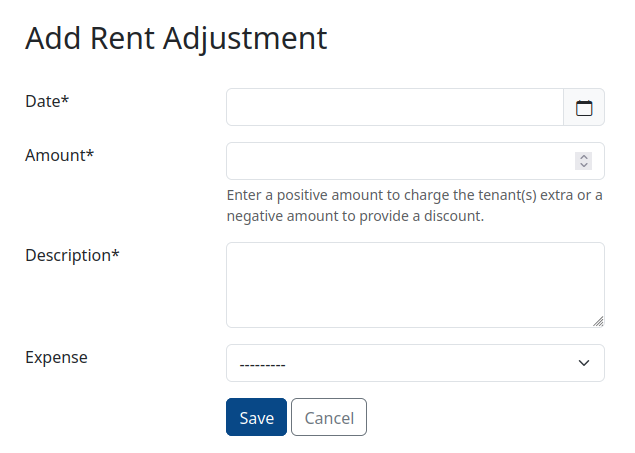Open the Expense dropdown list

(415, 363)
